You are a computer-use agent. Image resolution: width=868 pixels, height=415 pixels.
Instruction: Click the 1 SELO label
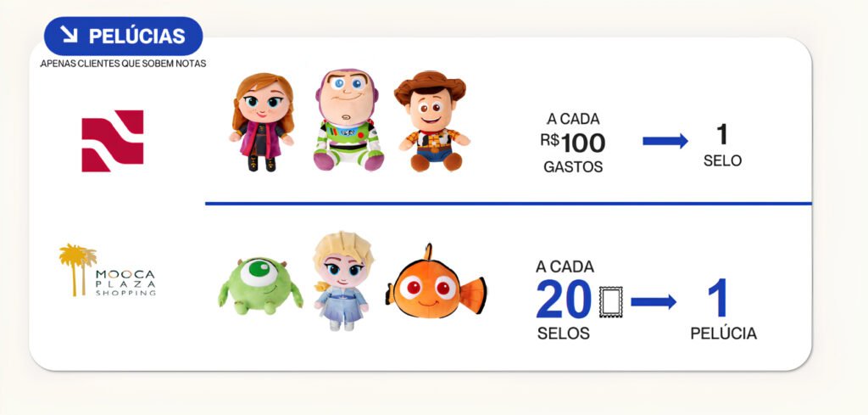point(722,145)
